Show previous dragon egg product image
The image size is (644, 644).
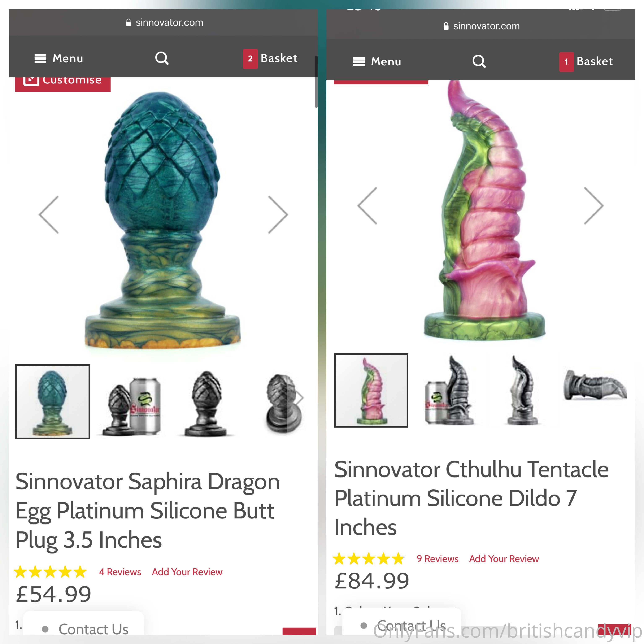pos(49,215)
